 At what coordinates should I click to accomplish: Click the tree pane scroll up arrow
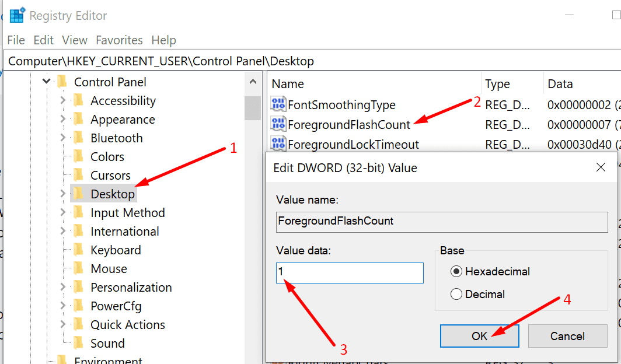[253, 82]
